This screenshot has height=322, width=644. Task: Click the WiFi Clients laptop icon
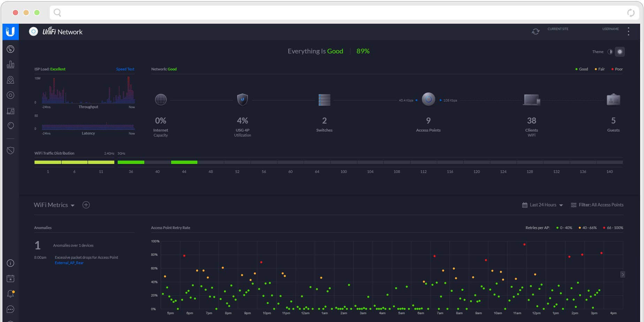531,100
